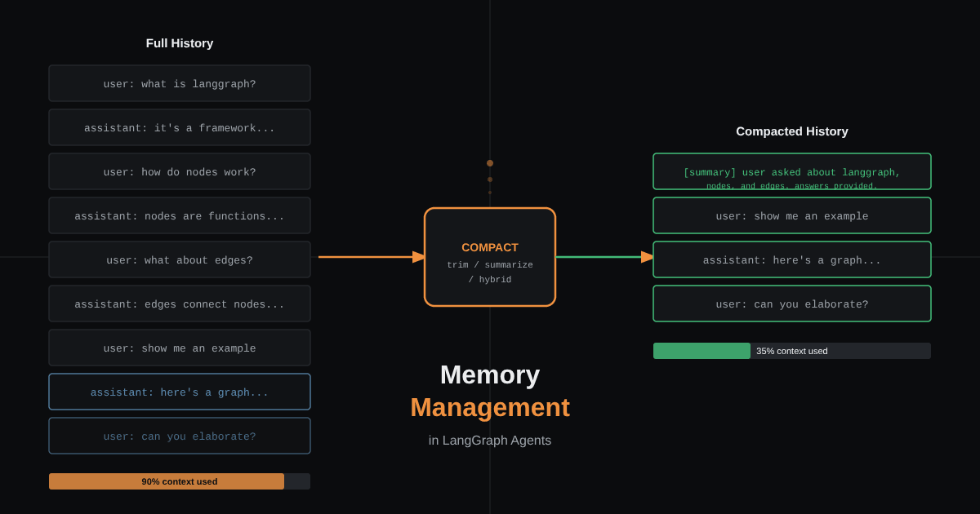Select the 'assistant: it's a framework...' message

[180, 127]
